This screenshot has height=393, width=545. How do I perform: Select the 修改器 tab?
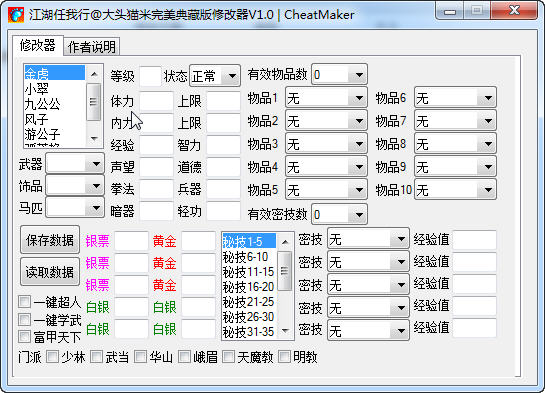pos(38,45)
